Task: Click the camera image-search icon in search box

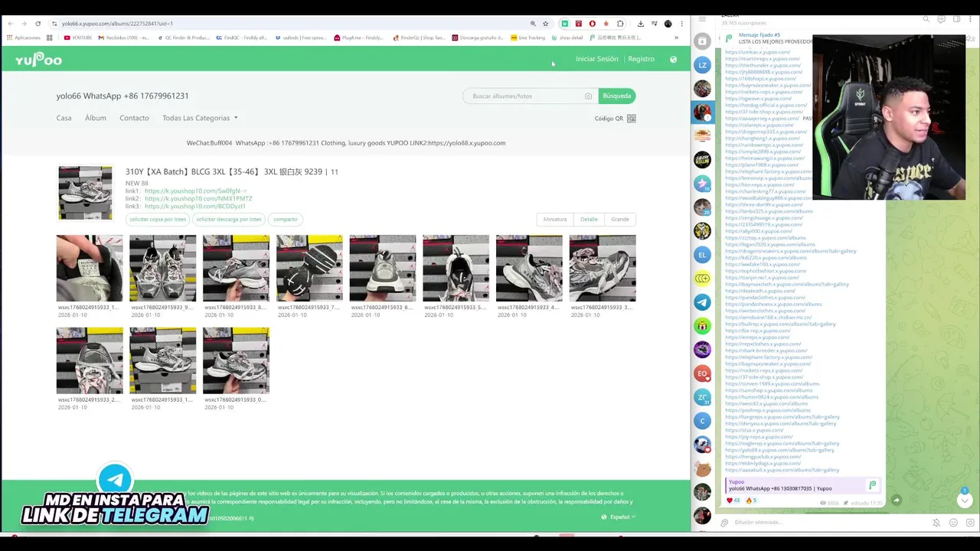Action: (x=588, y=96)
